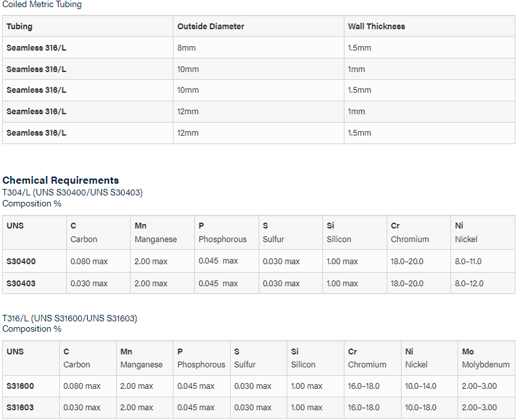Click the 0.080 max carbon cell for S30400
Image resolution: width=516 pixels, height=420 pixels.
click(98, 261)
